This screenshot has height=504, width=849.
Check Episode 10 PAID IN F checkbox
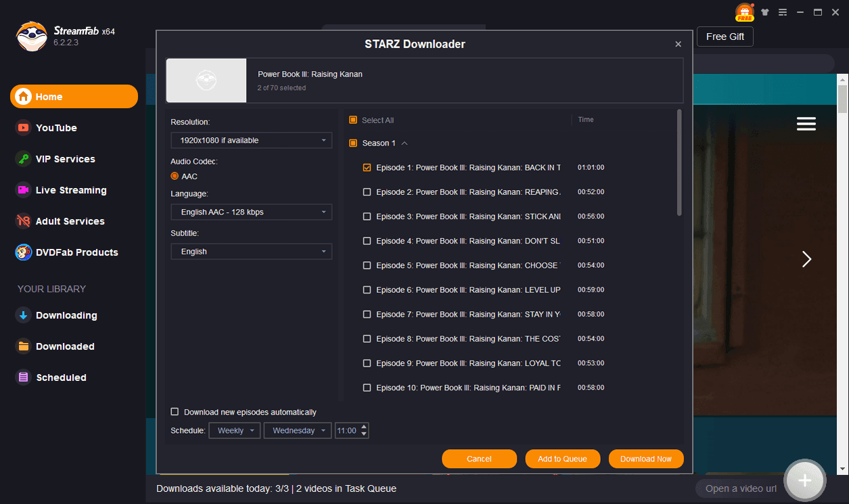click(367, 388)
